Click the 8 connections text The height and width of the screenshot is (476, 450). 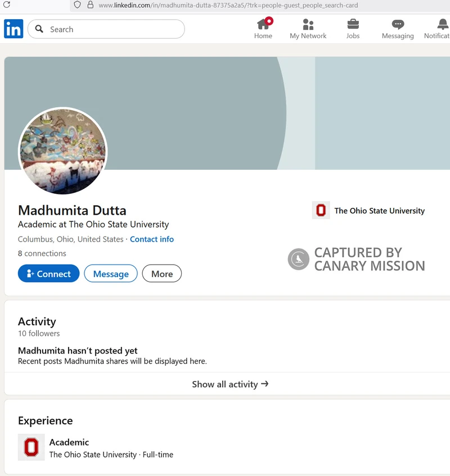click(x=42, y=253)
